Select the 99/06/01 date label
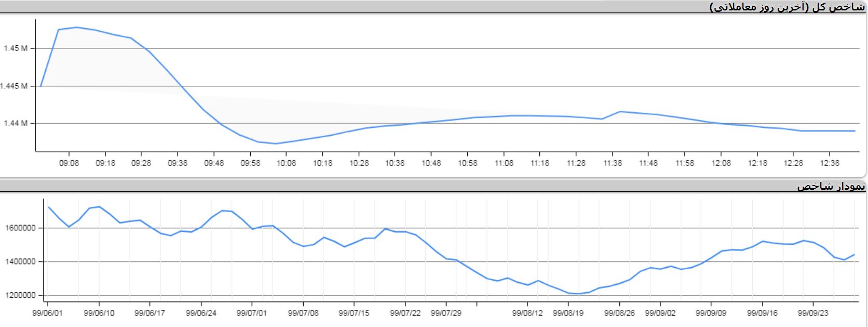This screenshot has width=868, height=327. [47, 313]
